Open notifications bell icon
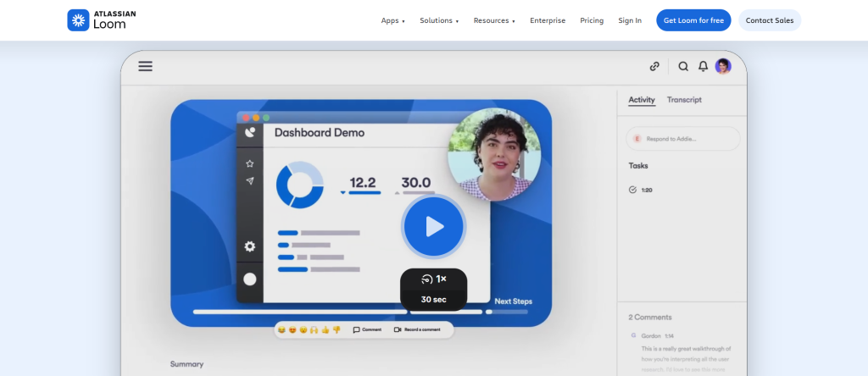The width and height of the screenshot is (868, 376). coord(703,66)
